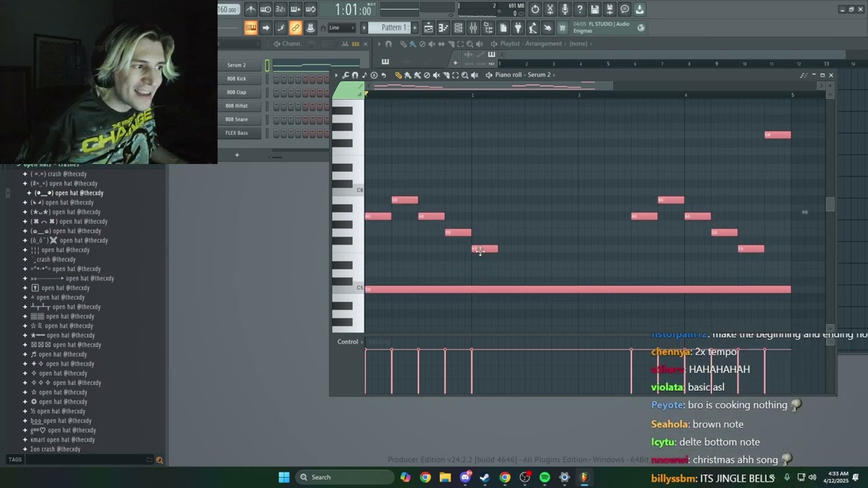Open the Piano roll wrench tools menu
The image size is (868, 488).
[x=345, y=75]
